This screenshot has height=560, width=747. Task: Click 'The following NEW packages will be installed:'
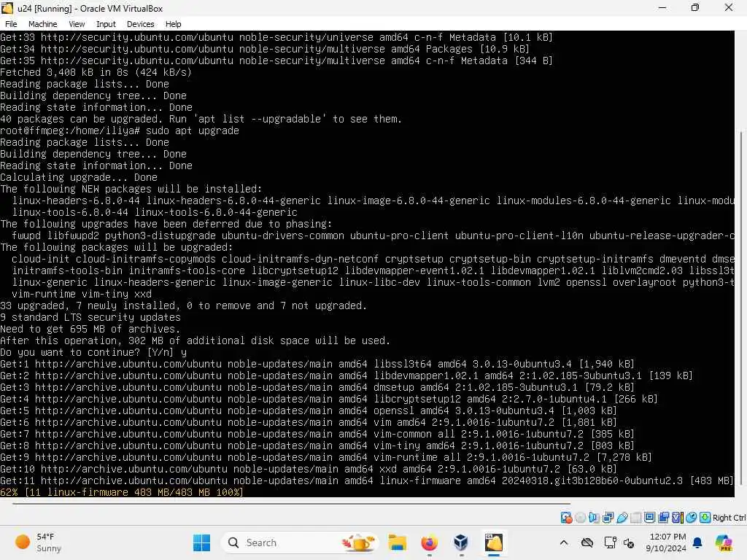click(131, 189)
